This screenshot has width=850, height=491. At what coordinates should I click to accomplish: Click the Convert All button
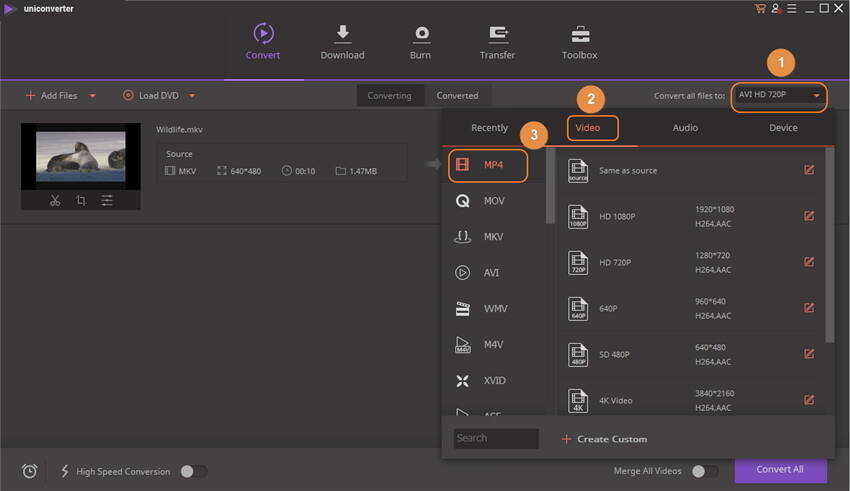pos(781,470)
